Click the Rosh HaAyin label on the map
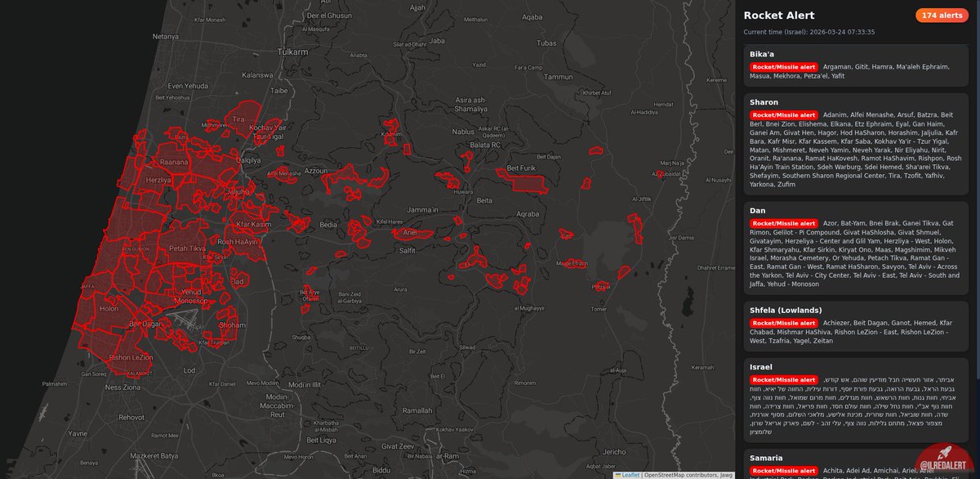The width and height of the screenshot is (980, 479). point(238,242)
